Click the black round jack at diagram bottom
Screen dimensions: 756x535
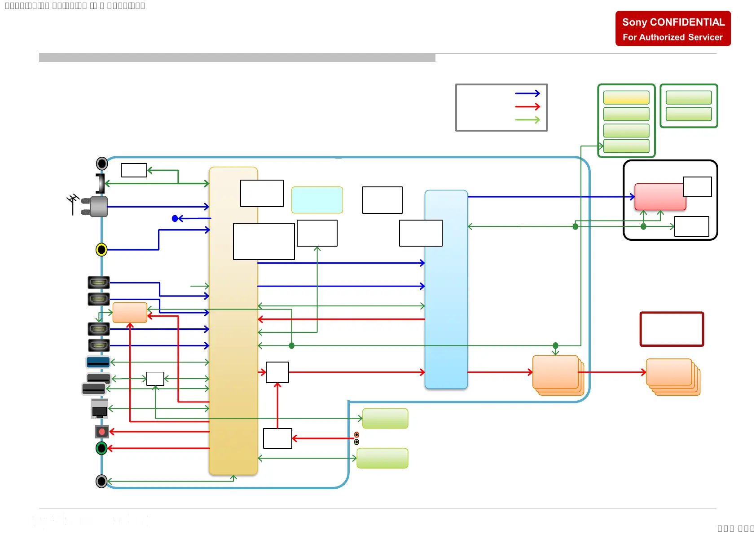(x=101, y=482)
